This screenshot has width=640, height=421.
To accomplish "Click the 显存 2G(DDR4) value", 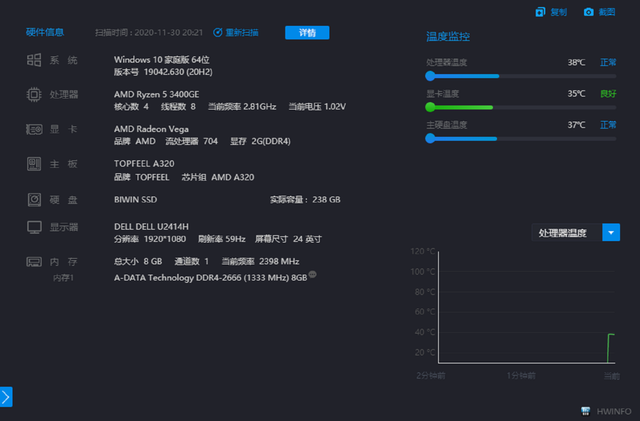I will coord(260,141).
